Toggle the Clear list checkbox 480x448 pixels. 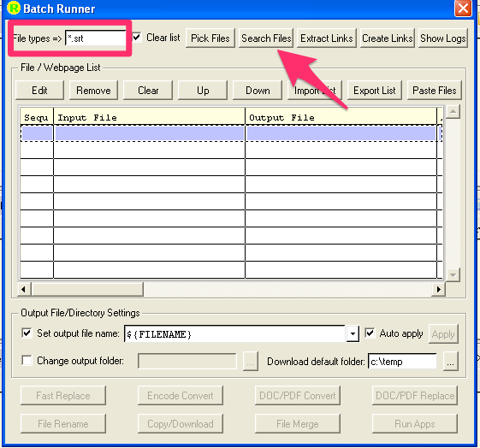(x=137, y=38)
